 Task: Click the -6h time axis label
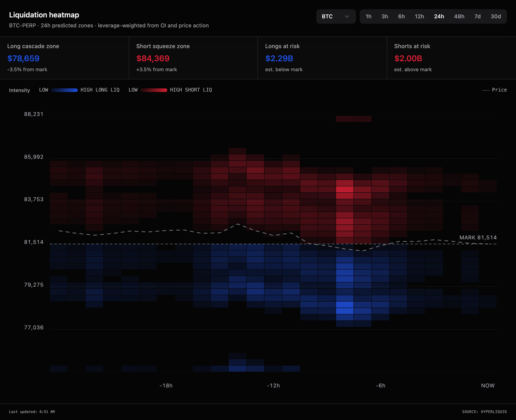[381, 386]
